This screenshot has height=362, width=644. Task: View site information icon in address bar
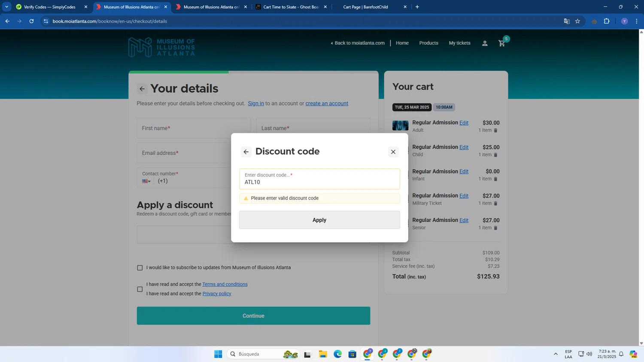coord(46,21)
